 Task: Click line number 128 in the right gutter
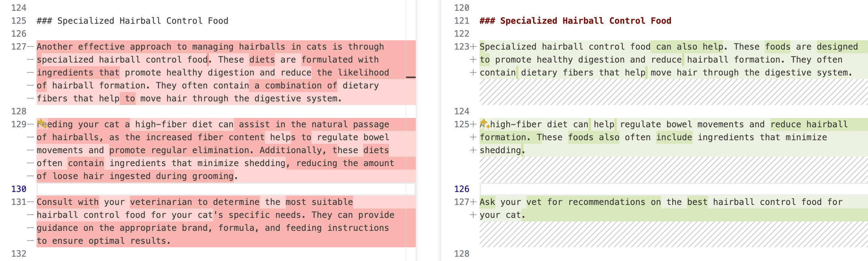pos(462,254)
